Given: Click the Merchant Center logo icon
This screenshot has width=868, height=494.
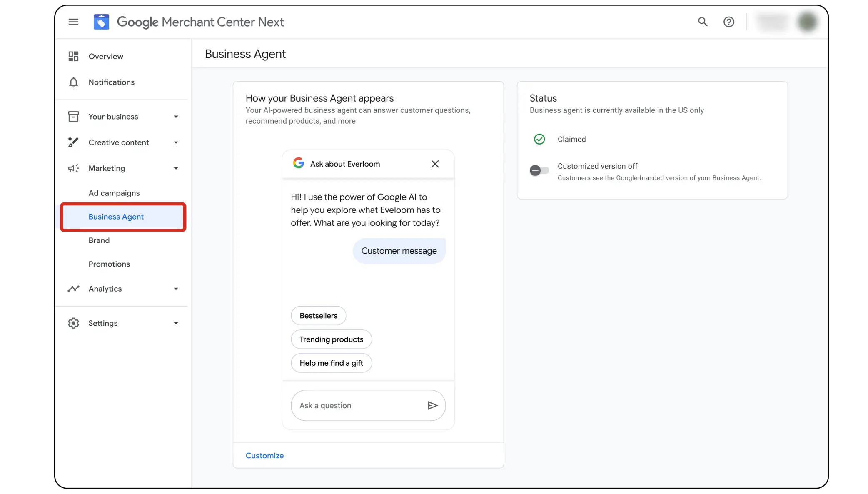Looking at the screenshot, I should click(101, 22).
